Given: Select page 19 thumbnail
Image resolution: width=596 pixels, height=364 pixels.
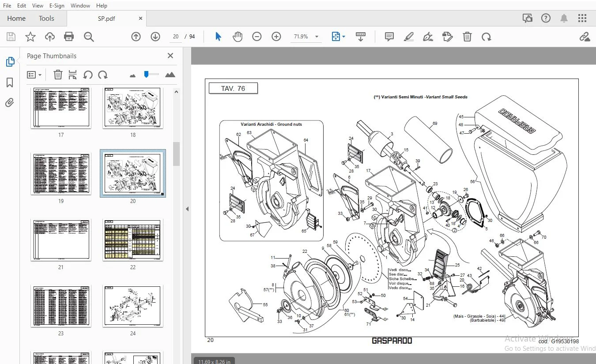Looking at the screenshot, I should click(61, 174).
